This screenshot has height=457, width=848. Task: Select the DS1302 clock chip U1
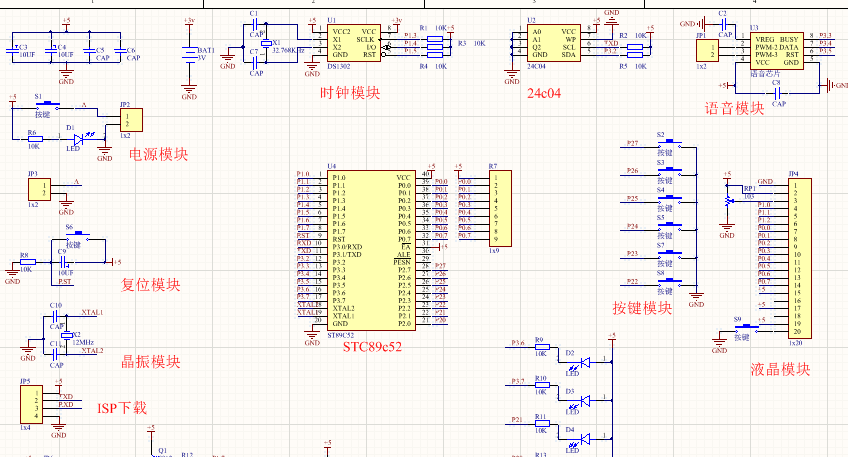click(354, 43)
